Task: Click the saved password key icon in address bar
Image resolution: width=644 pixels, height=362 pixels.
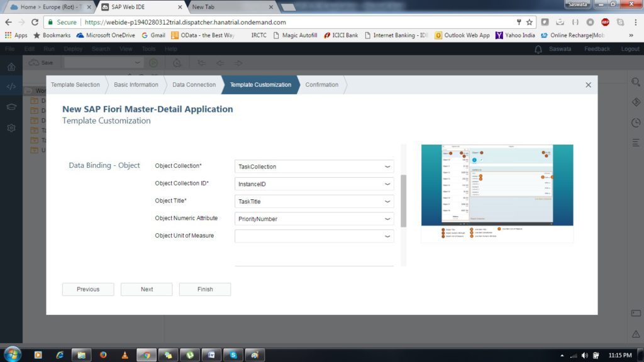Action: [x=519, y=22]
